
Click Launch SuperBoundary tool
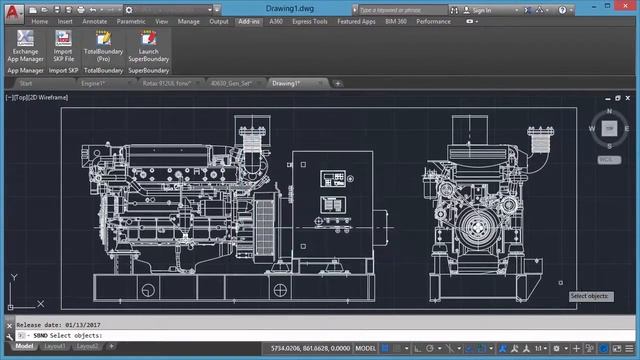point(149,46)
